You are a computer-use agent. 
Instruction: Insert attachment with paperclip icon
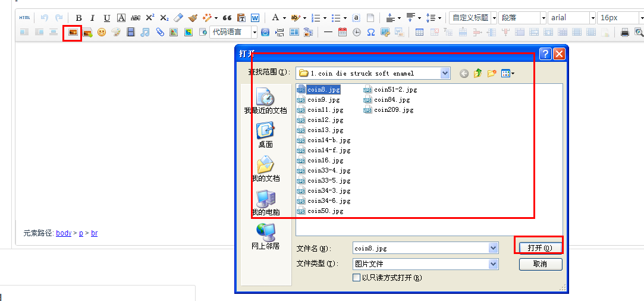pos(160,32)
